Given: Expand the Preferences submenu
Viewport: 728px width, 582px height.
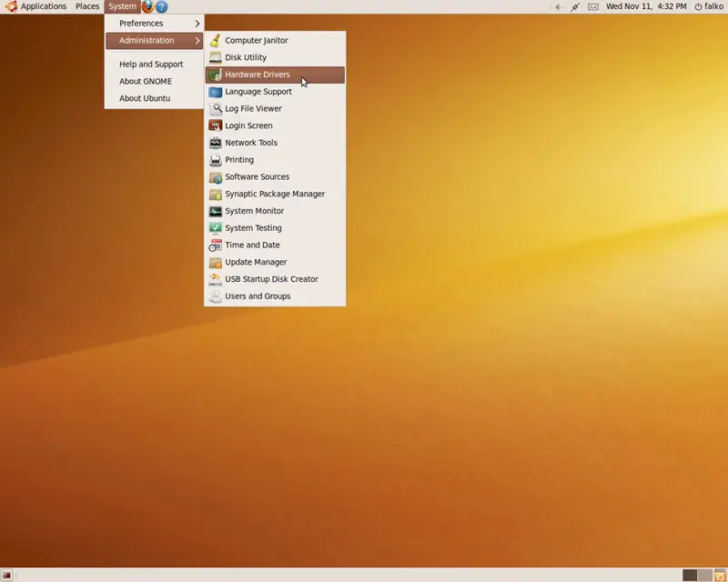Looking at the screenshot, I should tap(154, 24).
